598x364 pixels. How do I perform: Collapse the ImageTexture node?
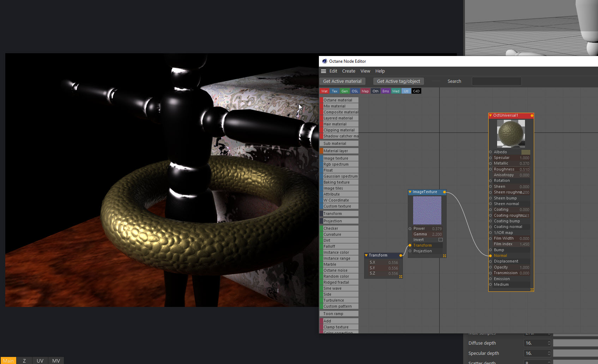pyautogui.click(x=410, y=192)
